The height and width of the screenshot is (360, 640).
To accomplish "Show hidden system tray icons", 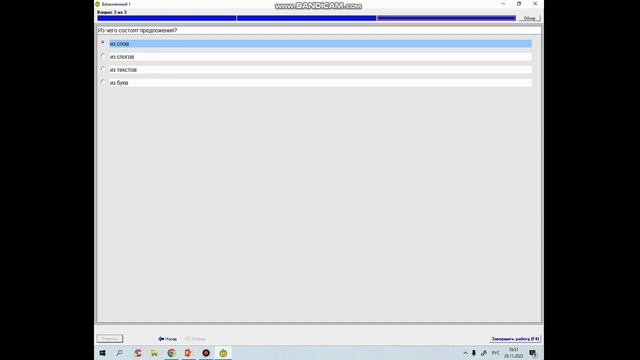I will (x=465, y=353).
